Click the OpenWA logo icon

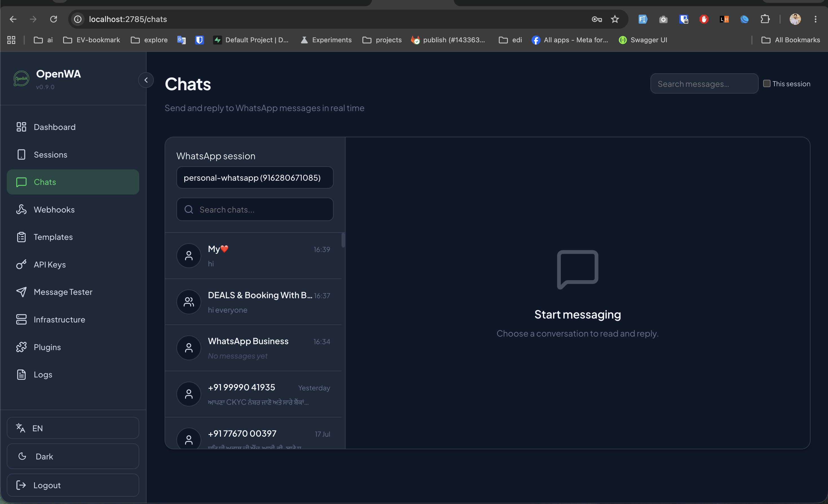click(21, 78)
